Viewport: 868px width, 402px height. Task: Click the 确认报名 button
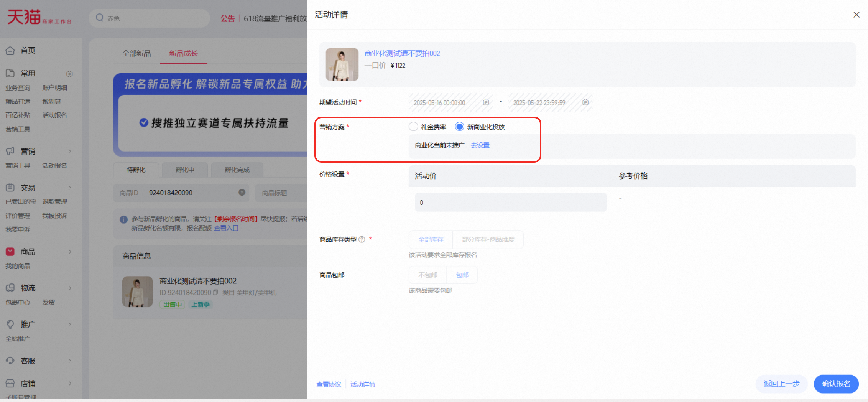coord(836,384)
